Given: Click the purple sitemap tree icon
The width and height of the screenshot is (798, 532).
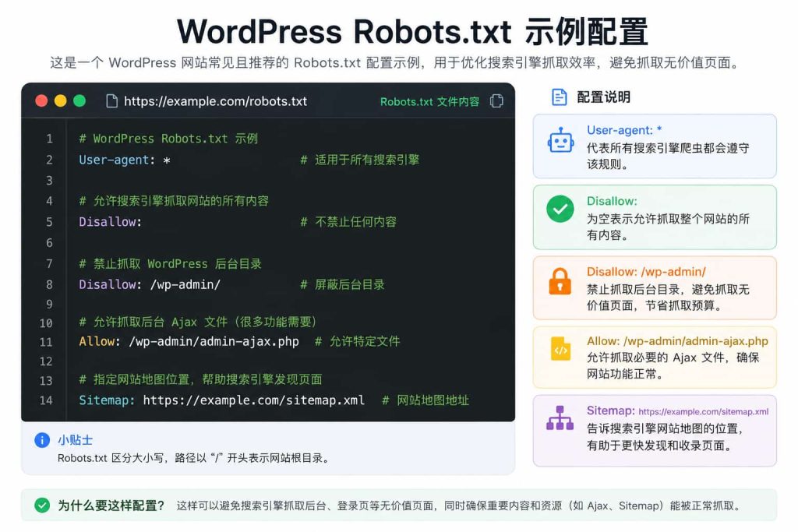Looking at the screenshot, I should tap(560, 418).
